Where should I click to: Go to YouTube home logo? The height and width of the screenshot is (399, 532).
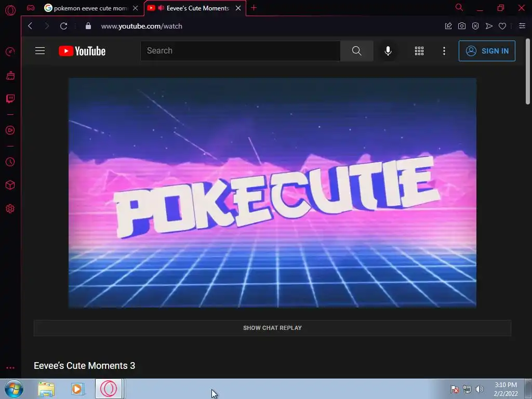82,51
